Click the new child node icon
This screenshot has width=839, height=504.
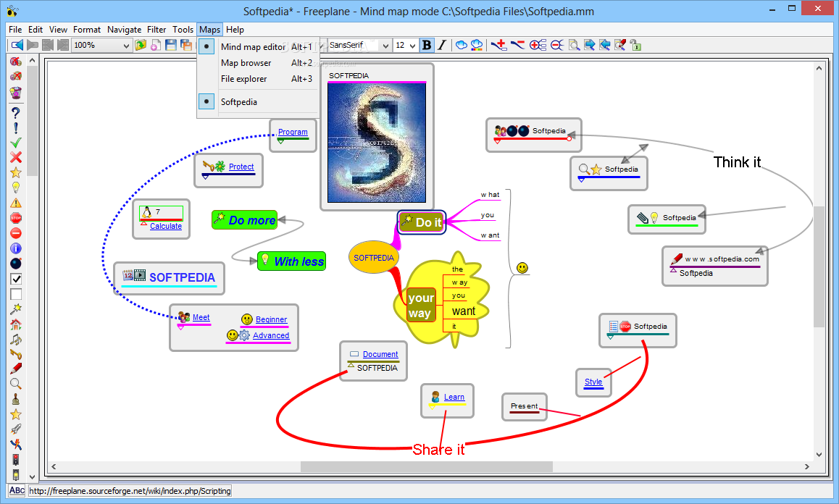(498, 46)
